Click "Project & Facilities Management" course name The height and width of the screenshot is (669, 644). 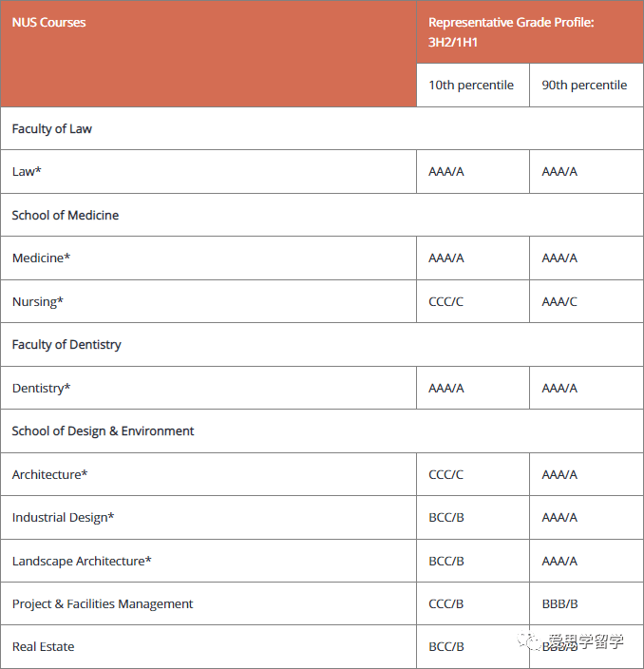[103, 604]
